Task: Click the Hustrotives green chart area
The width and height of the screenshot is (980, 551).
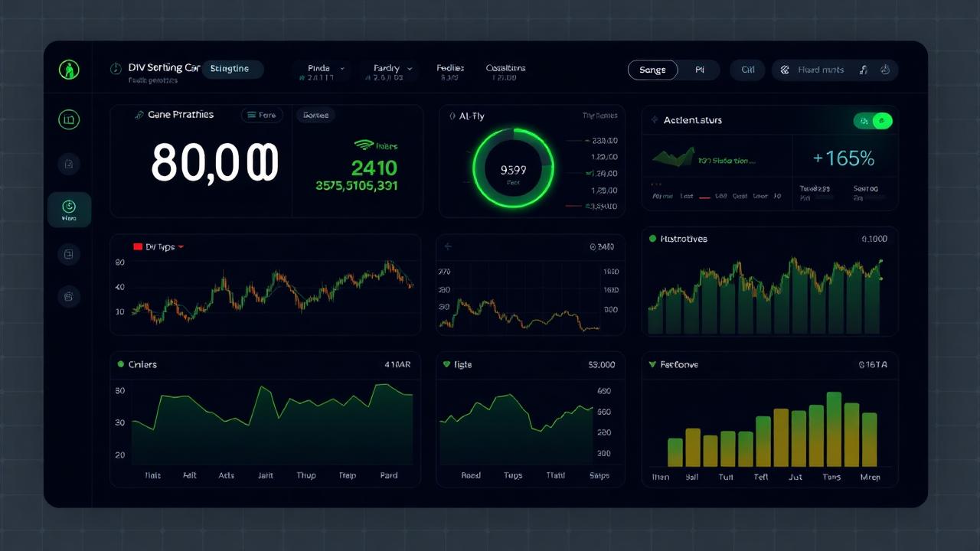Action: (x=766, y=296)
